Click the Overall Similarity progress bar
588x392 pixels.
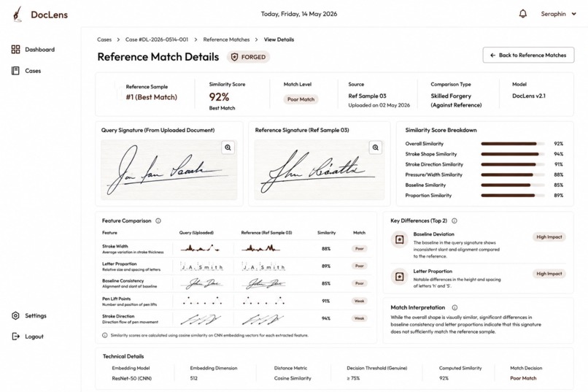click(513, 144)
